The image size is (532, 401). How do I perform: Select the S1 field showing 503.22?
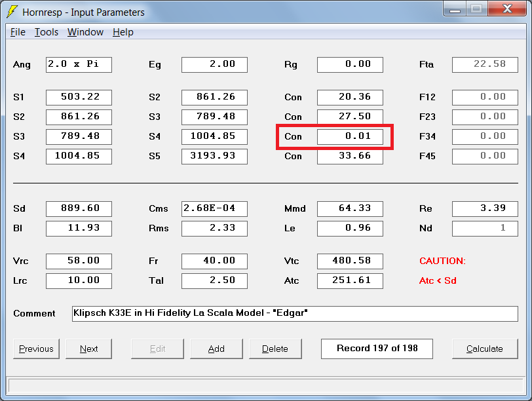click(x=79, y=98)
